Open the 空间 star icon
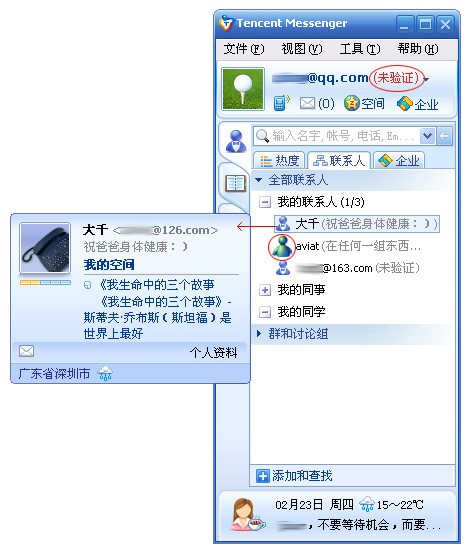466x549 pixels. (352, 103)
